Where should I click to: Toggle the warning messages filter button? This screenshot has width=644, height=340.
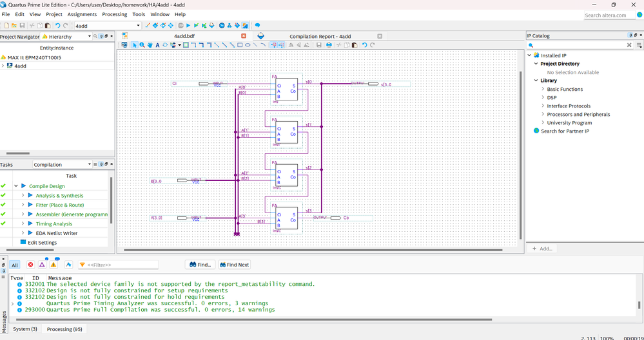[54, 265]
